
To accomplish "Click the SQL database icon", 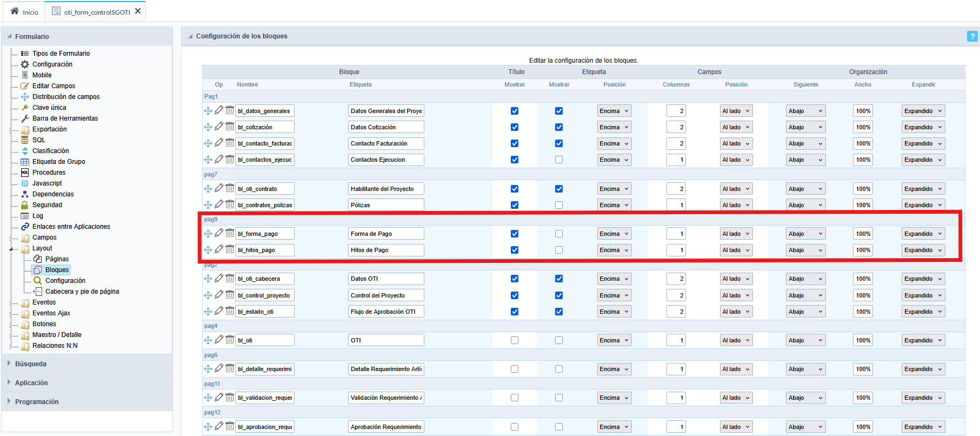I will coord(25,140).
